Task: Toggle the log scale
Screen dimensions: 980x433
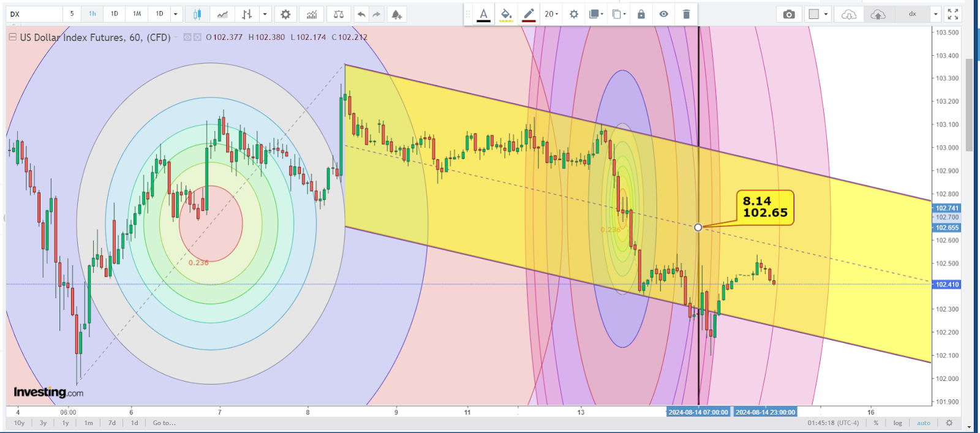Action: pos(897,423)
